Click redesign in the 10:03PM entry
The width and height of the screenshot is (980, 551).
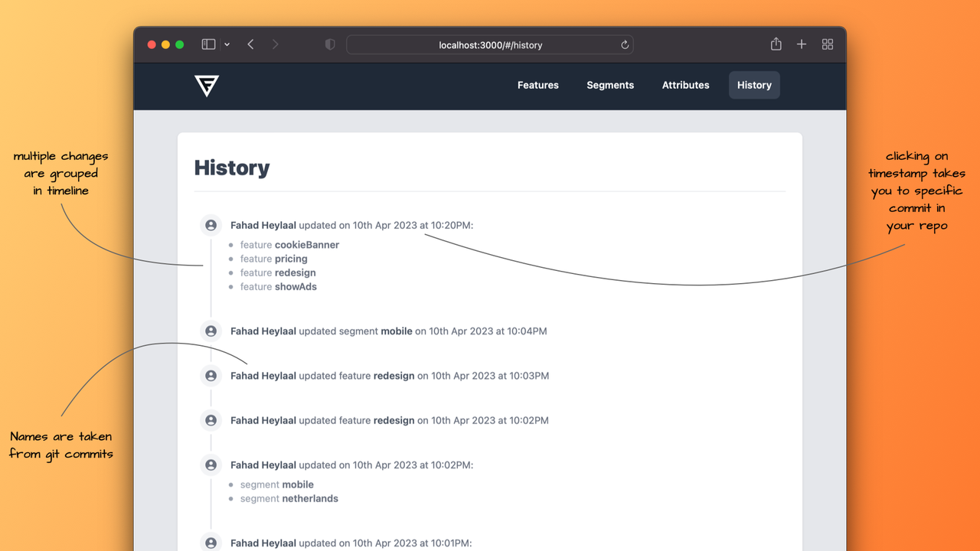(x=394, y=376)
